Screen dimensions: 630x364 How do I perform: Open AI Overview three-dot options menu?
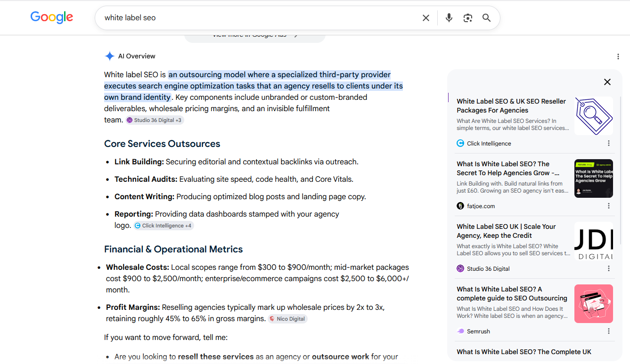point(618,57)
